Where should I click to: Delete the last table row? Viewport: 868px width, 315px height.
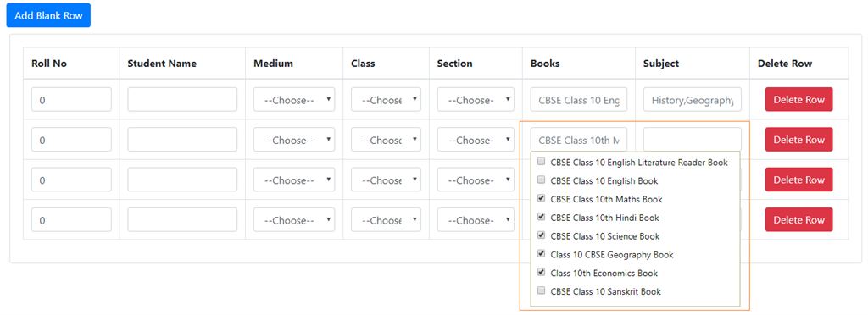point(798,219)
